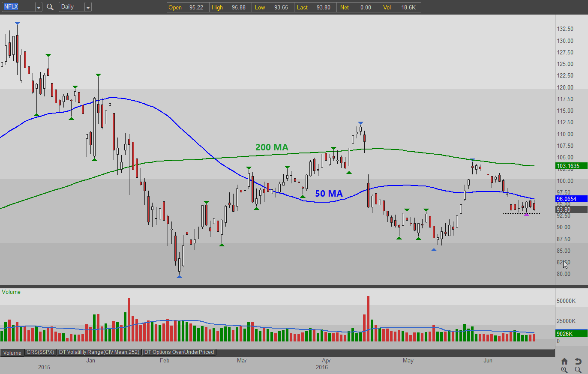
Task: Switch to the Volume indicator tab
Action: 12,353
